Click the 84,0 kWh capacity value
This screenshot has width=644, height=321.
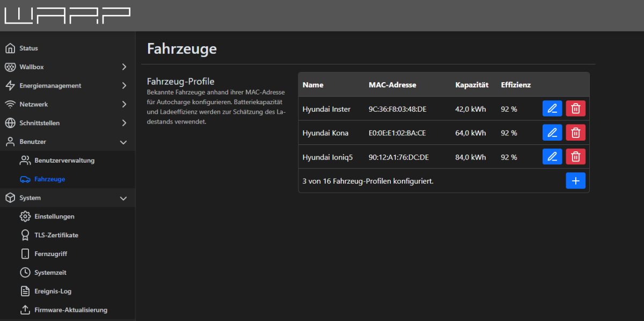click(470, 157)
